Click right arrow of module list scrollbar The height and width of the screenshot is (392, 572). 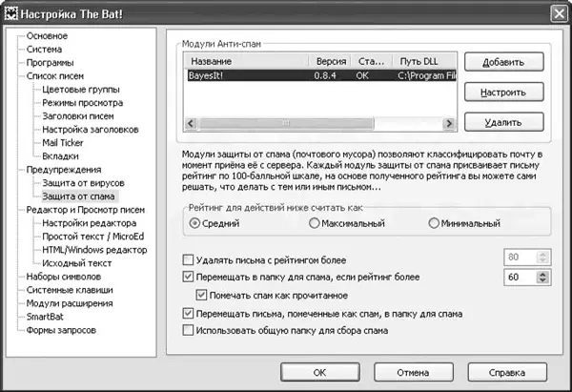pos(449,123)
